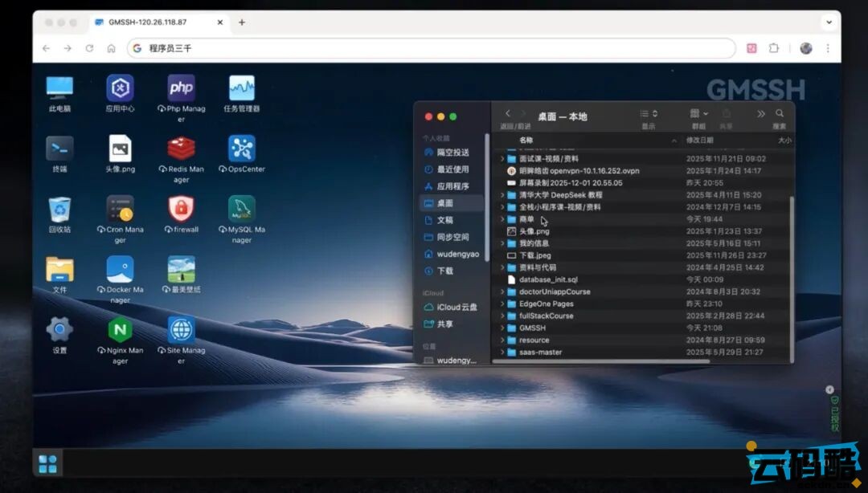Launch the Redis Manager app icon
868x493 pixels.
click(181, 149)
